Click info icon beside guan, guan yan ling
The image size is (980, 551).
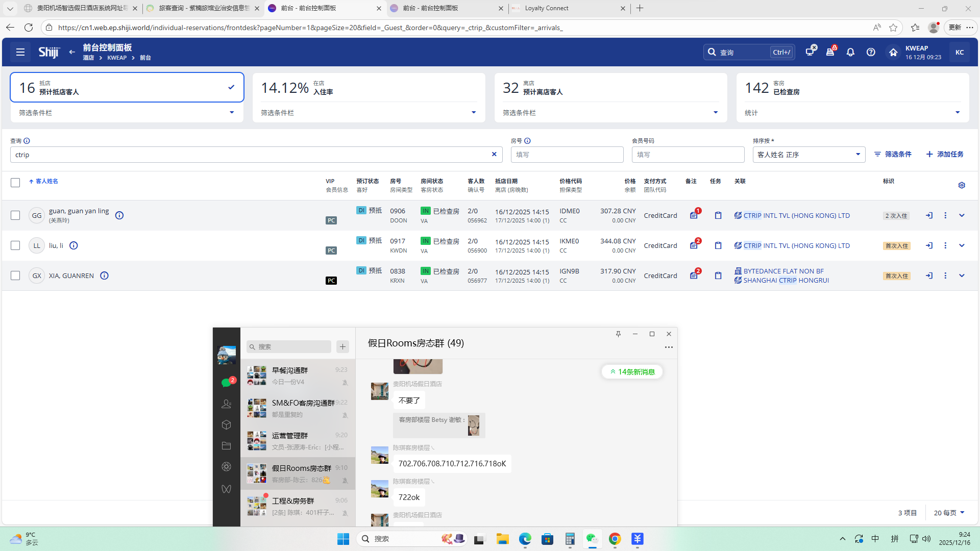[x=119, y=215]
